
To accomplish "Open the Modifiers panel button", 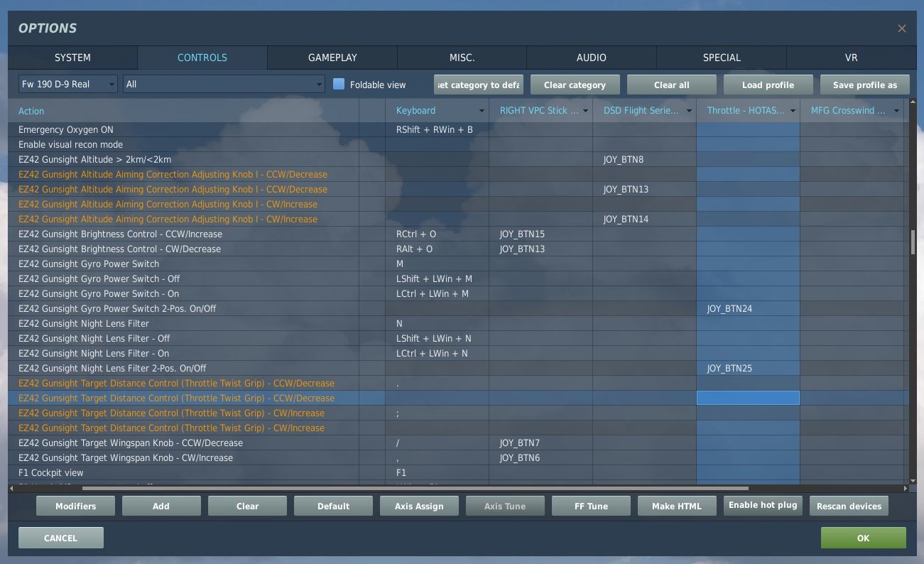I will tap(75, 506).
